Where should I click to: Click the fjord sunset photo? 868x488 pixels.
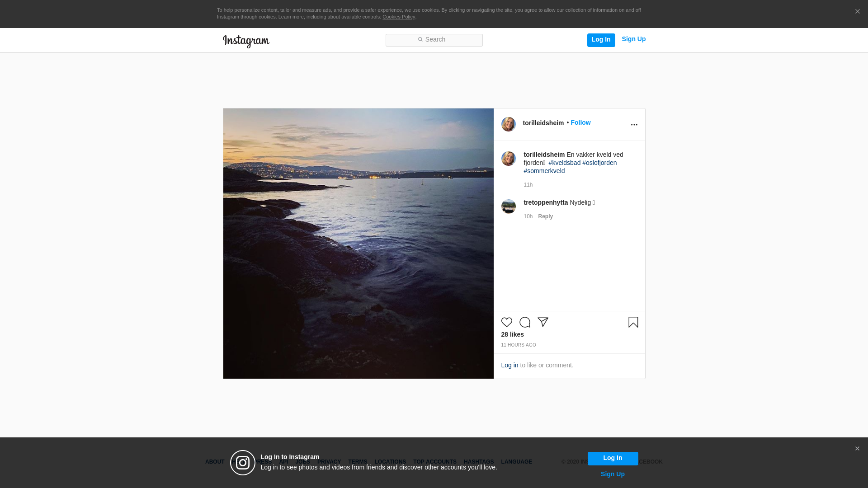coord(358,244)
